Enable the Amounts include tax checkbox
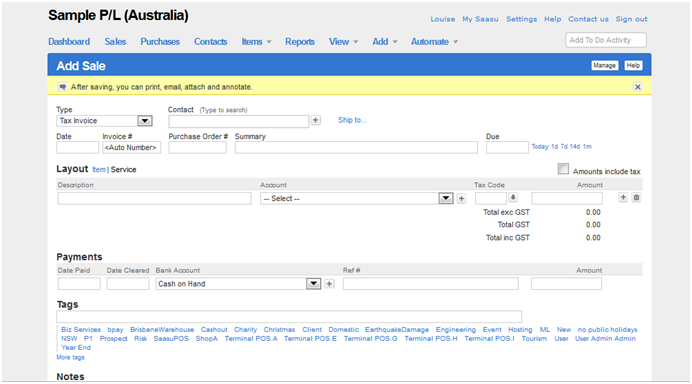692x384 pixels. (x=563, y=169)
